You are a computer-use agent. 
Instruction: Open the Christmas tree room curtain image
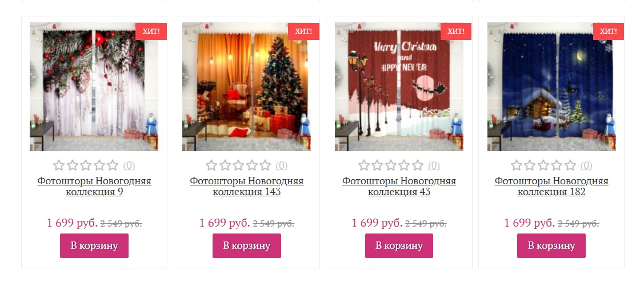coord(246,87)
